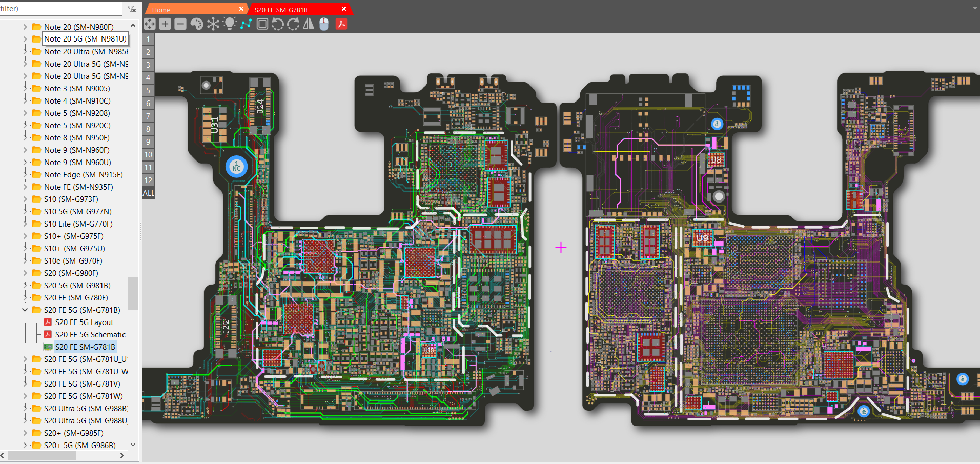Select S20 FE 5G (SM-G781W) folder
The width and height of the screenshot is (980, 464).
pyautogui.click(x=83, y=396)
